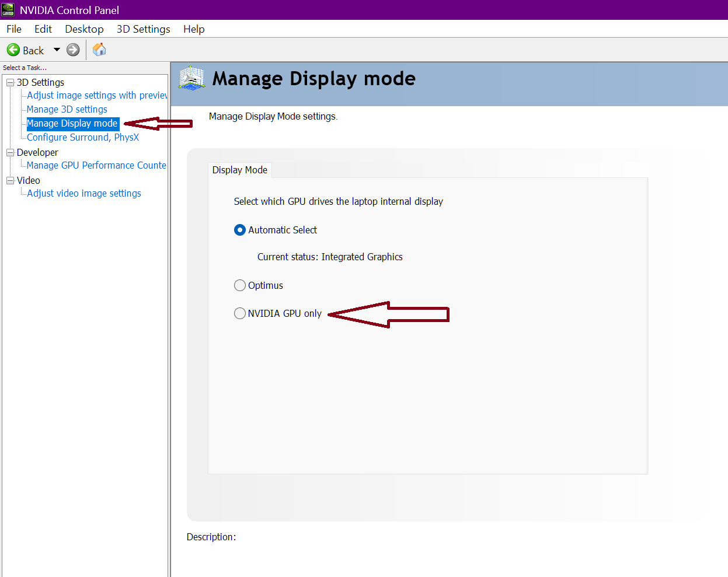The width and height of the screenshot is (728, 577).
Task: Select Manage Display mode in the tree
Action: click(x=72, y=123)
